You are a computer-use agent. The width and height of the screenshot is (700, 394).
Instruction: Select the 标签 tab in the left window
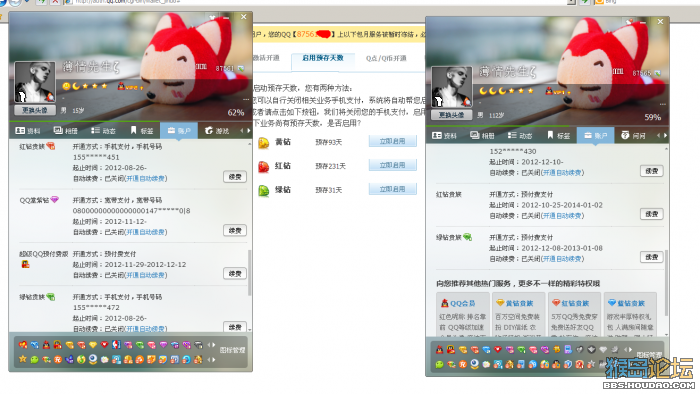coord(142,131)
